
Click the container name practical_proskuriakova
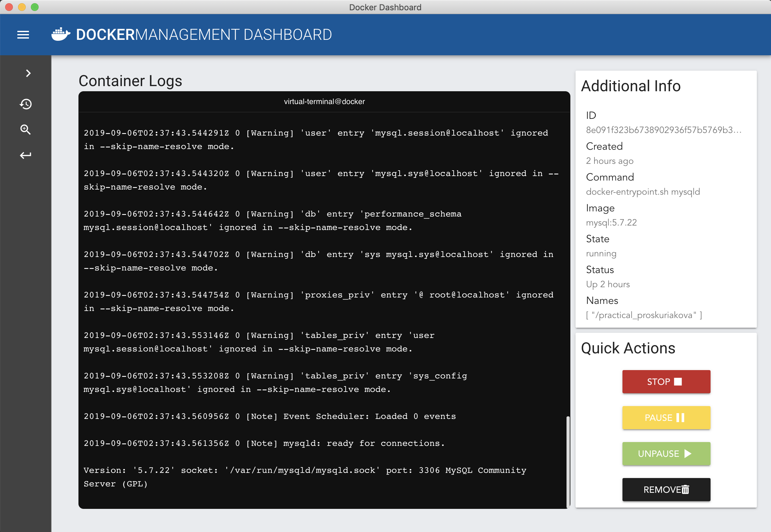click(x=644, y=315)
